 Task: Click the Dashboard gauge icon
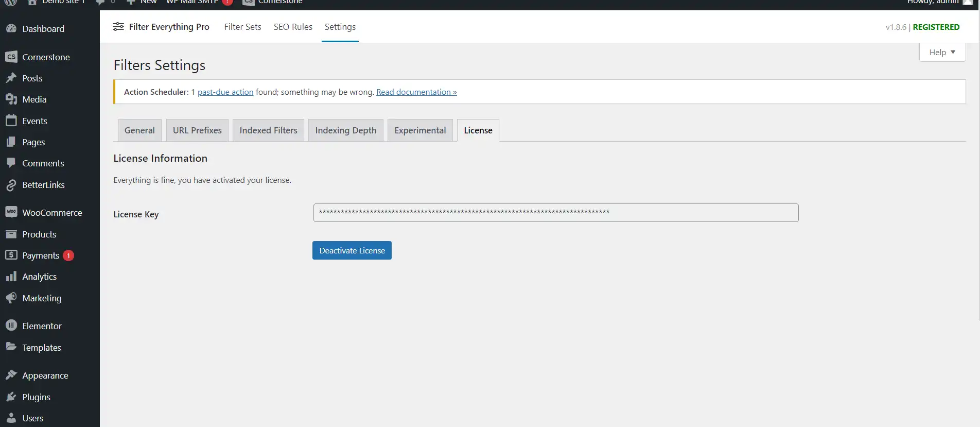[11, 28]
